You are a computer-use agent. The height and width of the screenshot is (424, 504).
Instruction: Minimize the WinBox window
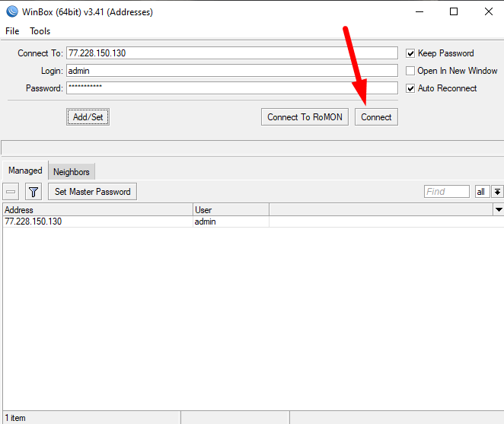click(x=419, y=12)
